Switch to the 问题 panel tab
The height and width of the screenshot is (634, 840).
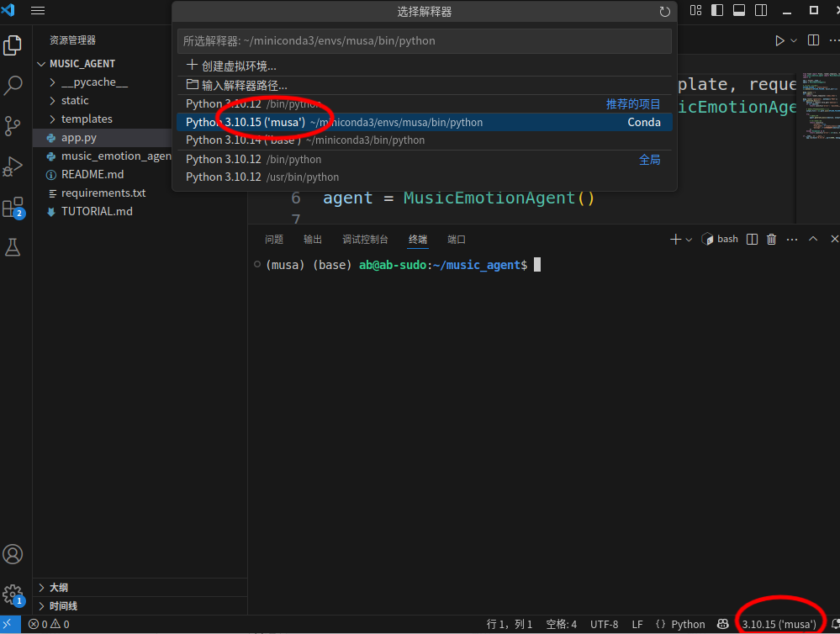(x=274, y=240)
